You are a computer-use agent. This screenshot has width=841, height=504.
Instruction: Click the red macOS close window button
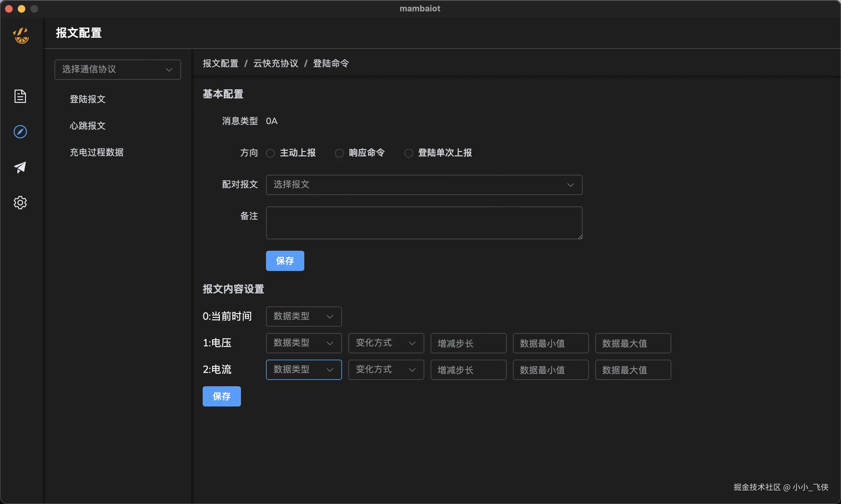click(9, 9)
